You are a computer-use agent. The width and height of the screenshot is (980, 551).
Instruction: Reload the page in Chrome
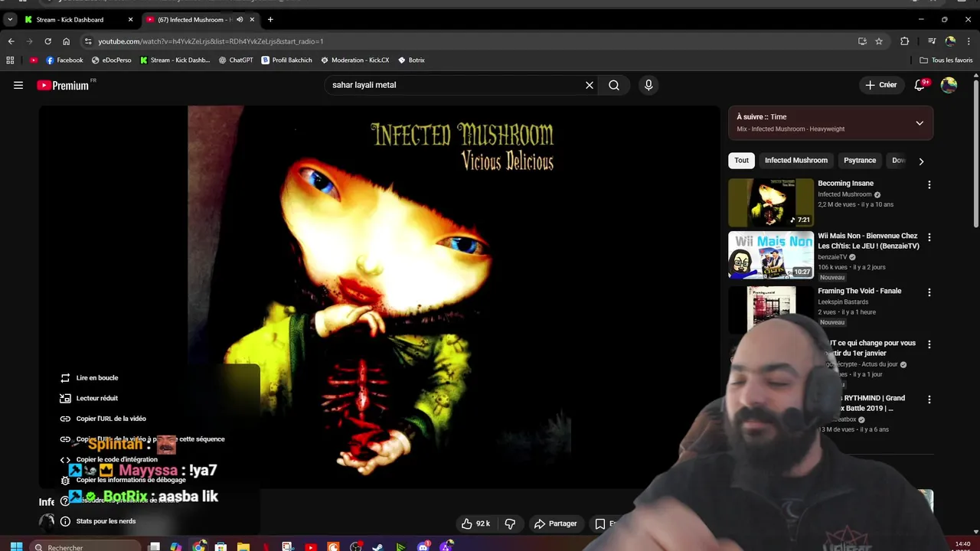click(47, 41)
